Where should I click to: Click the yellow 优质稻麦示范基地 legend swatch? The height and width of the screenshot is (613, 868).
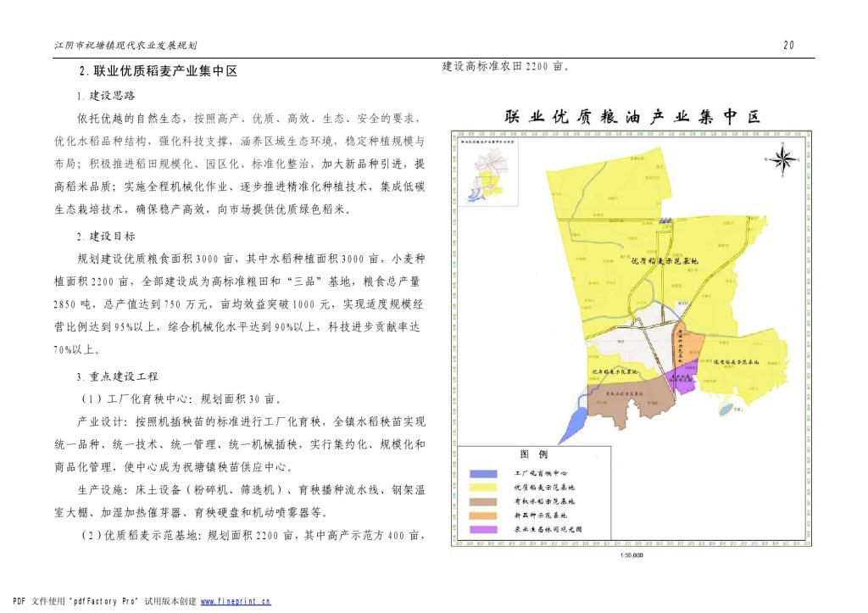pyautogui.click(x=483, y=488)
